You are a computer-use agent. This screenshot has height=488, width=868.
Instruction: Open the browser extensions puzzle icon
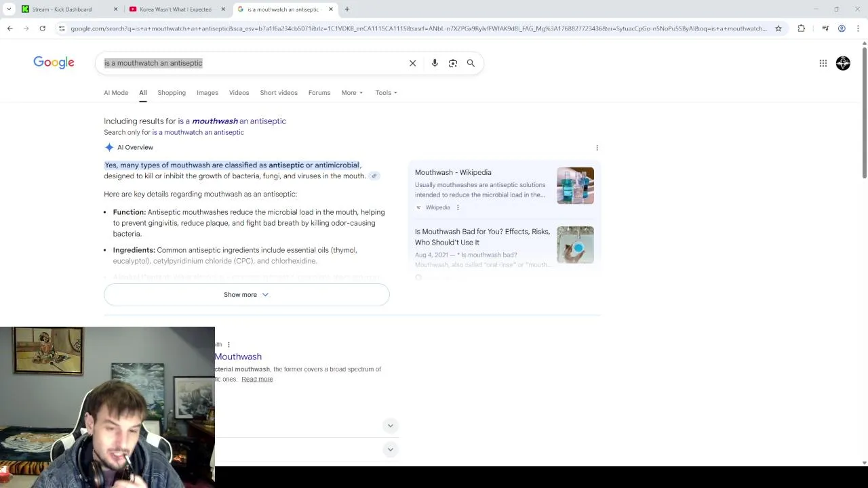[802, 28]
